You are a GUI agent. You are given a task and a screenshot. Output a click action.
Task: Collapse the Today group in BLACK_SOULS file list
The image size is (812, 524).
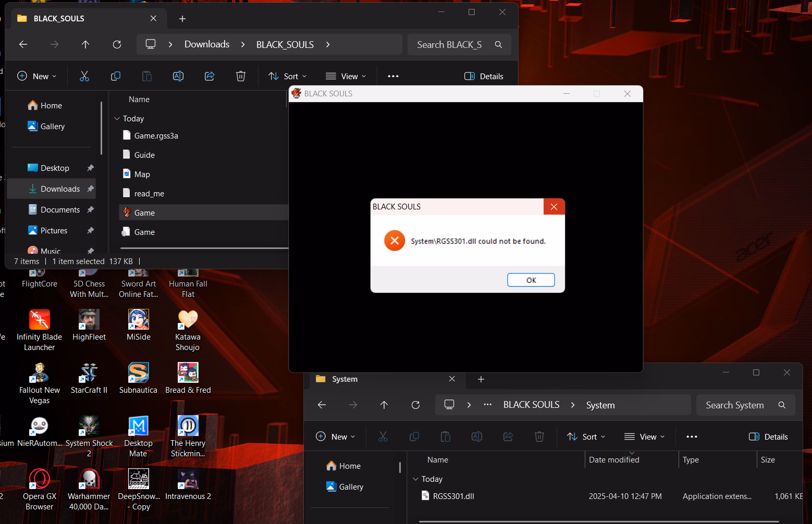tap(117, 119)
